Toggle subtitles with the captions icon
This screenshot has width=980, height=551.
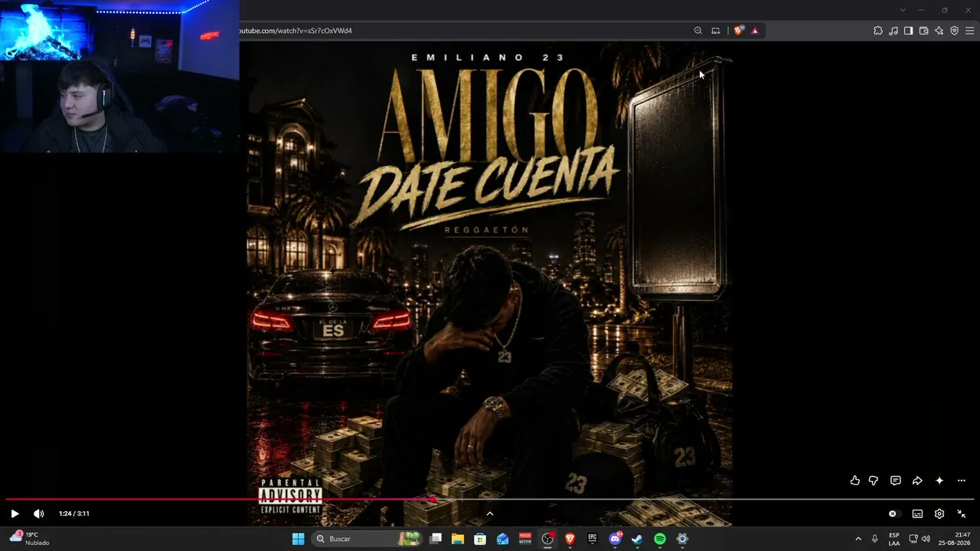917,514
